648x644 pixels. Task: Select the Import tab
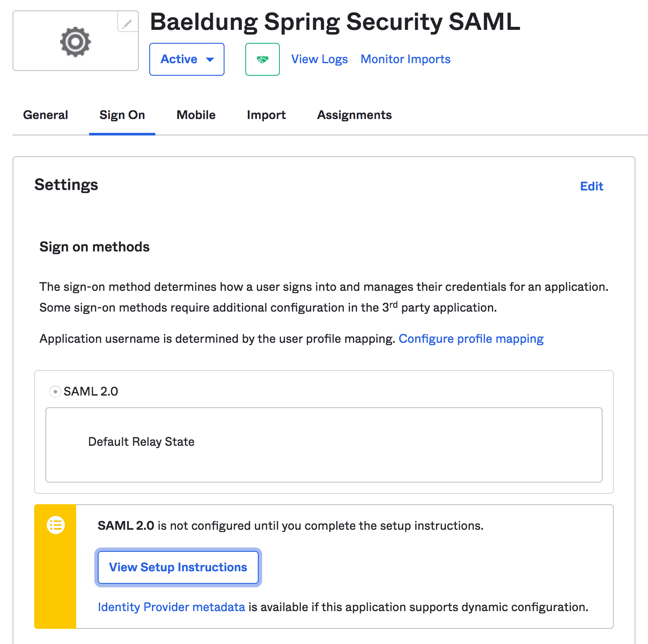[266, 115]
